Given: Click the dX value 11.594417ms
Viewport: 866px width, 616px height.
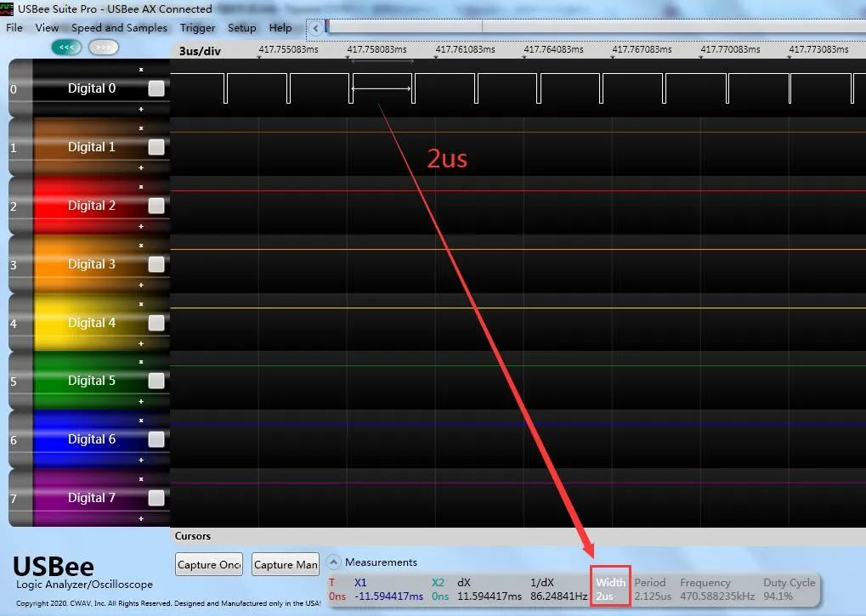Looking at the screenshot, I should click(490, 596).
